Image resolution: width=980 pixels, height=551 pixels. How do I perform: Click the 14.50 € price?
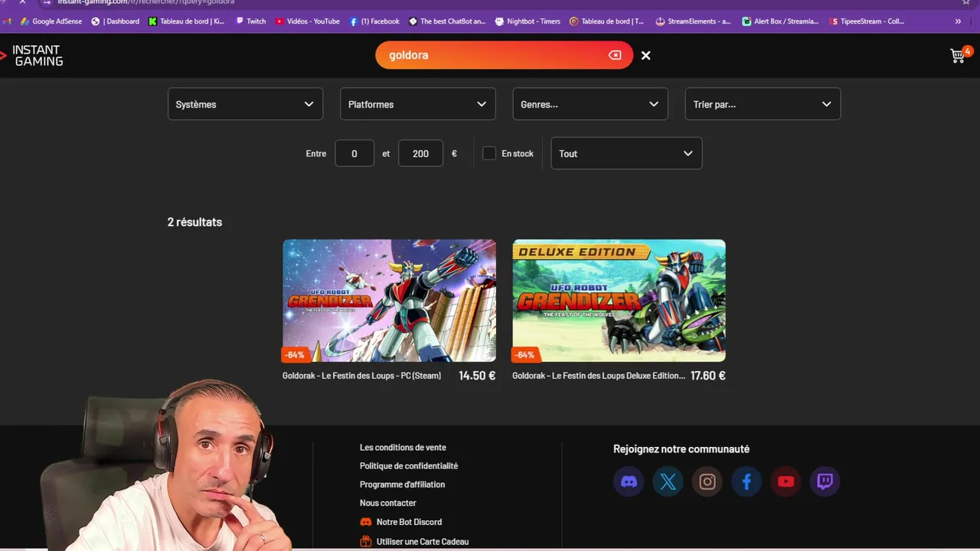477,376
